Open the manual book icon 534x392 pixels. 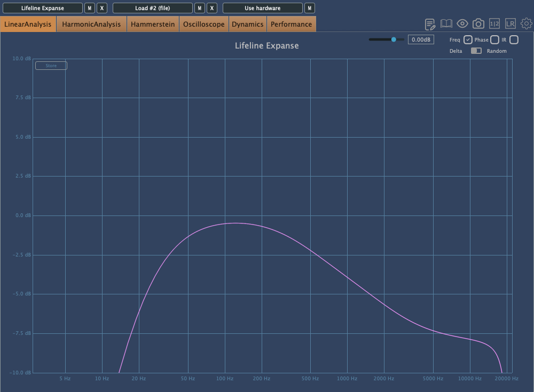(x=446, y=24)
